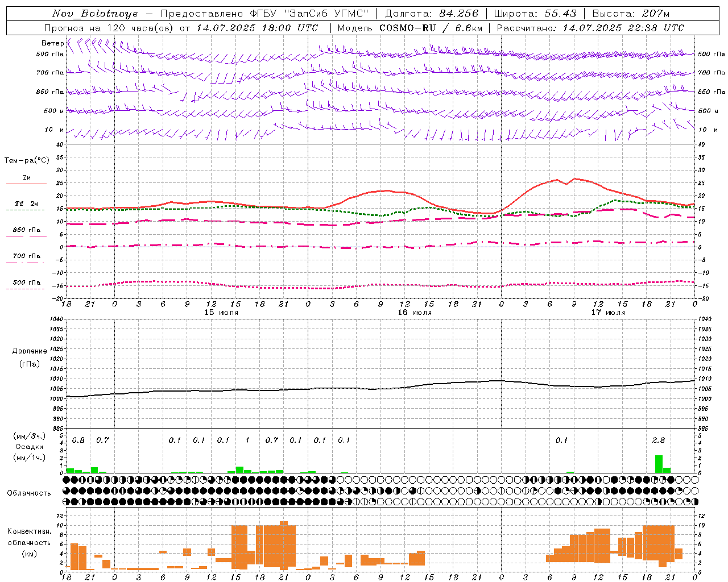Click the 16 июля date label
The width and height of the screenshot is (728, 582).
click(x=415, y=313)
